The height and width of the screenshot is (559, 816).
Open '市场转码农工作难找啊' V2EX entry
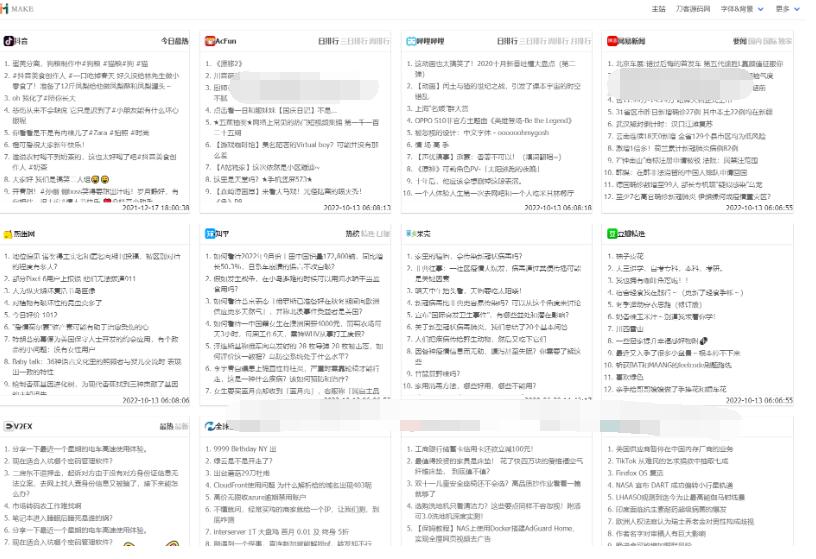47,506
